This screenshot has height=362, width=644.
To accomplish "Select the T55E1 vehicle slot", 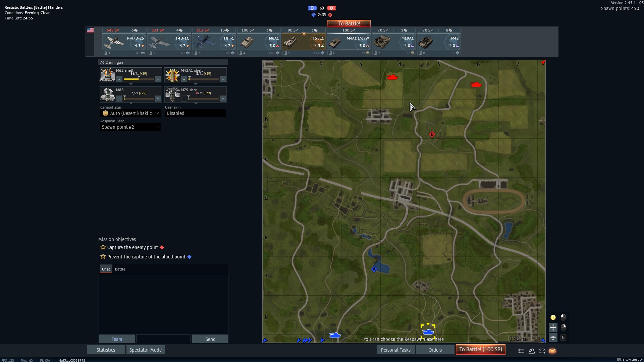I will tap(304, 42).
